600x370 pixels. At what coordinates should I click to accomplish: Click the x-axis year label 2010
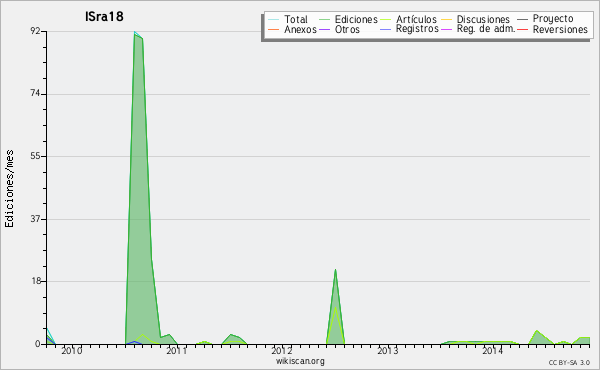(x=72, y=351)
